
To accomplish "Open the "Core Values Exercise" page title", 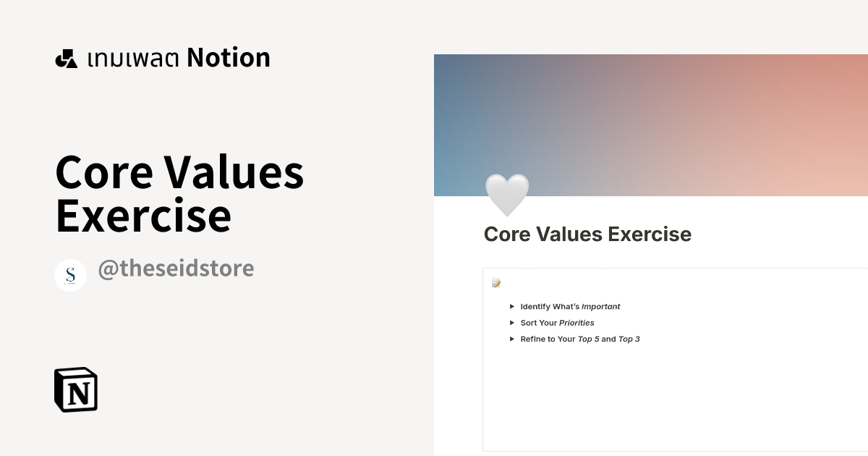I will [x=587, y=234].
